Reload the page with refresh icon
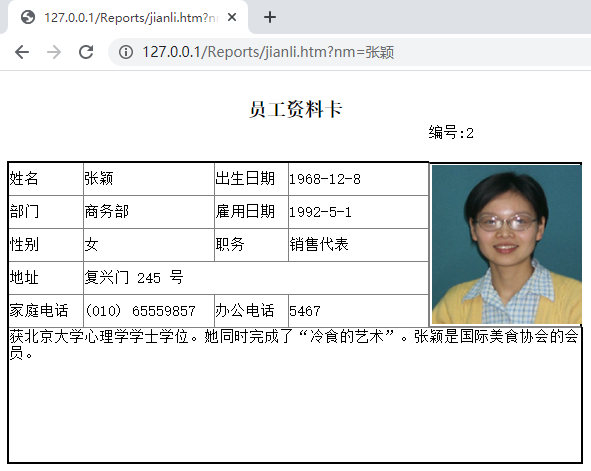Image resolution: width=591 pixels, height=471 pixels. point(86,52)
